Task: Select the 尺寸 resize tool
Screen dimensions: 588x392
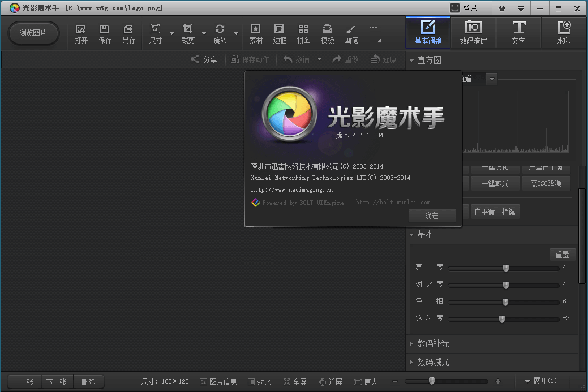Action: coord(156,34)
